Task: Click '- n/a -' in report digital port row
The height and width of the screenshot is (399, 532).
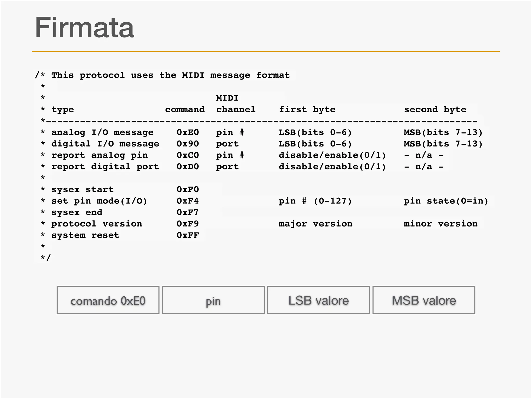Action: point(424,167)
